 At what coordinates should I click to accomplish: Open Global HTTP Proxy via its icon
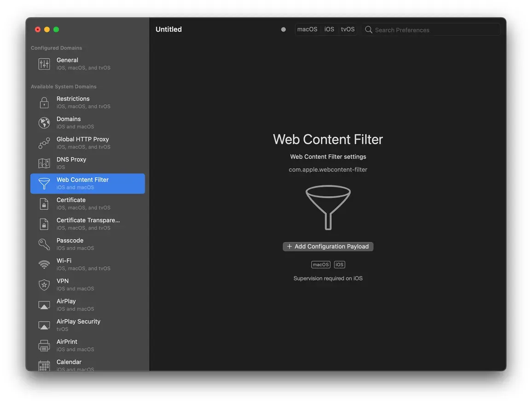tap(44, 143)
